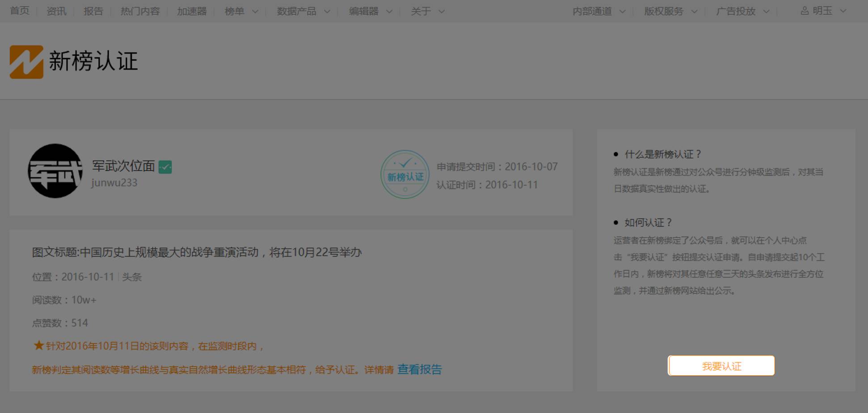Screen dimensions: 868x413
Task: Expand the 编辑器 dropdown in navigation
Action: coord(370,11)
